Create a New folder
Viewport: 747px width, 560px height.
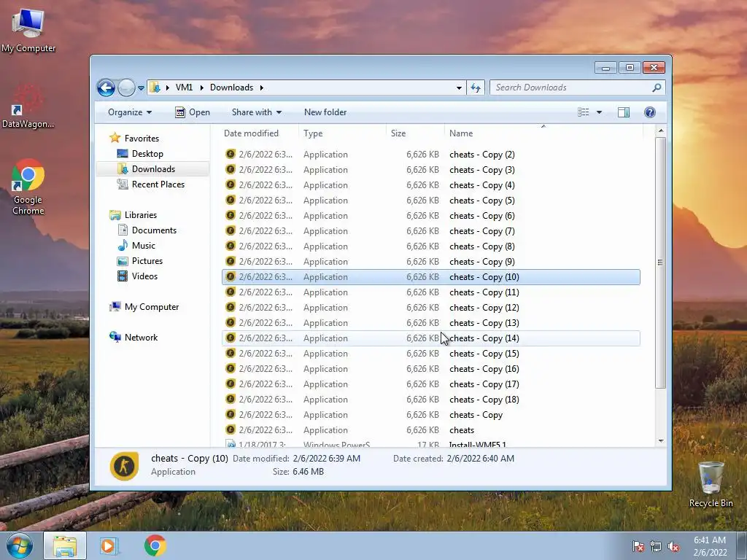tap(325, 112)
